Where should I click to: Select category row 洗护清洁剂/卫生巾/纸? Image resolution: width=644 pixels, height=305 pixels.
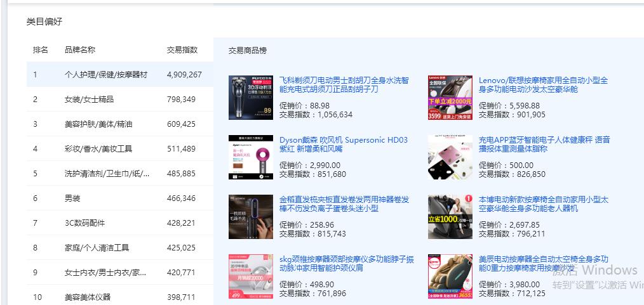point(120,173)
